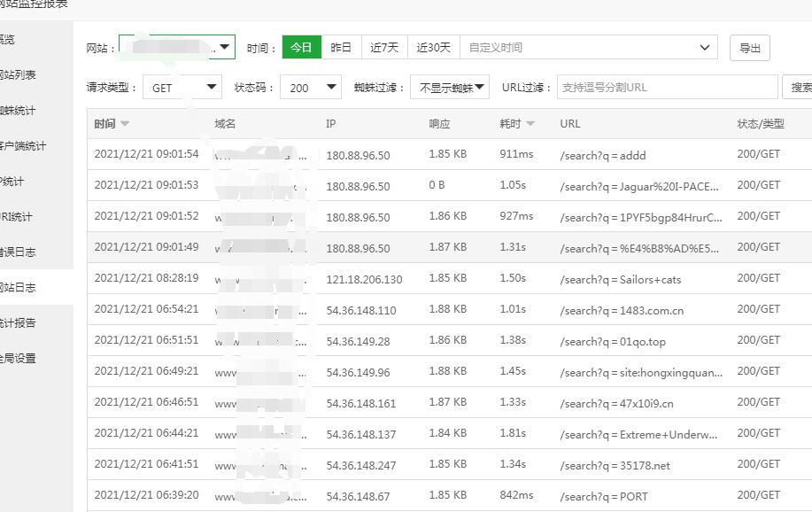Open the 概览 sidebar item
Image resolution: width=812 pixels, height=512 pixels.
click(7, 39)
